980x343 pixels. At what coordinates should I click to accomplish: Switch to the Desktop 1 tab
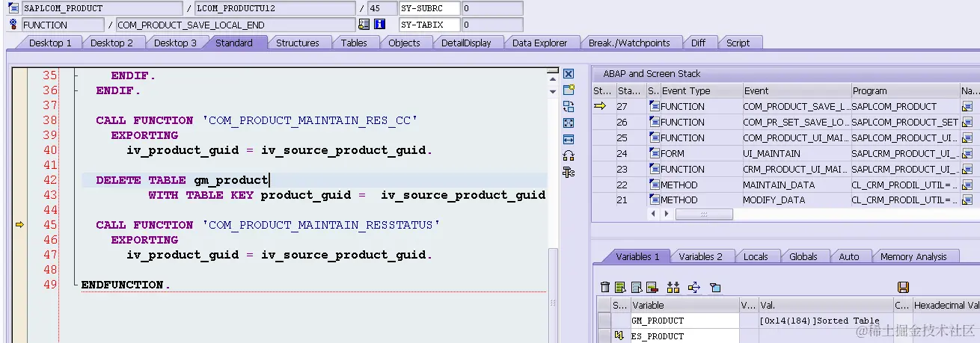click(x=50, y=43)
